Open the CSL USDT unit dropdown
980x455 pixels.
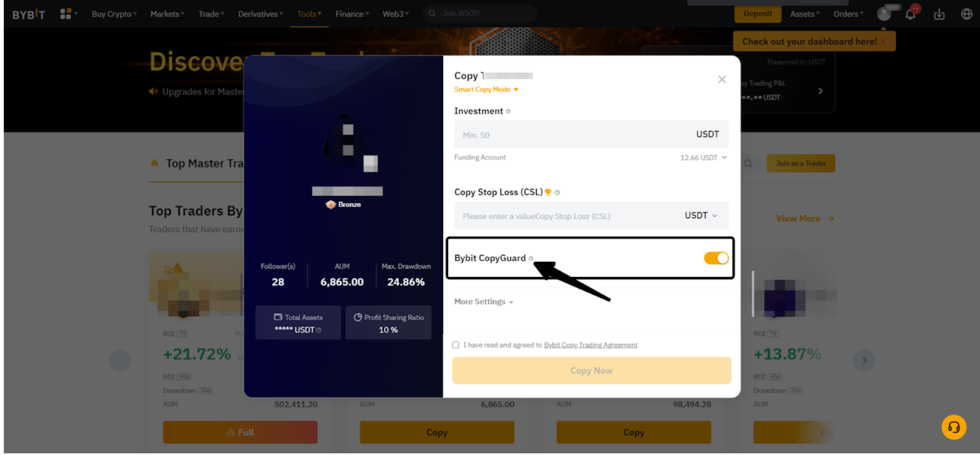[701, 215]
